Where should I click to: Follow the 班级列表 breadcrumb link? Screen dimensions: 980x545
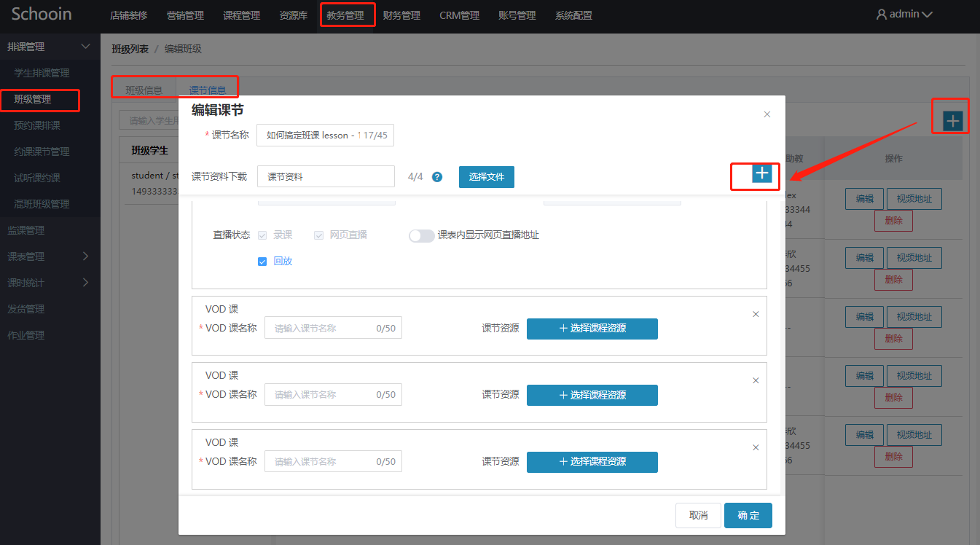click(130, 49)
